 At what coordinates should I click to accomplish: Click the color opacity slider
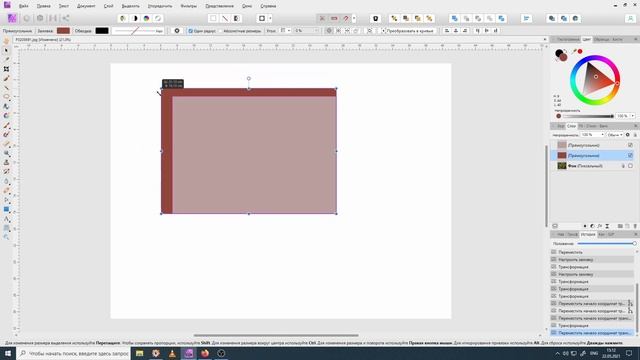pyautogui.click(x=588, y=116)
